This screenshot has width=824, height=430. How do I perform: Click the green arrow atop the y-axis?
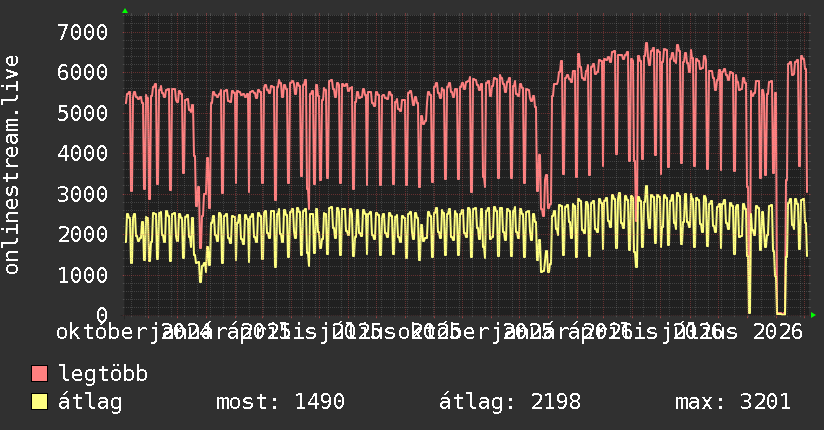tap(125, 11)
